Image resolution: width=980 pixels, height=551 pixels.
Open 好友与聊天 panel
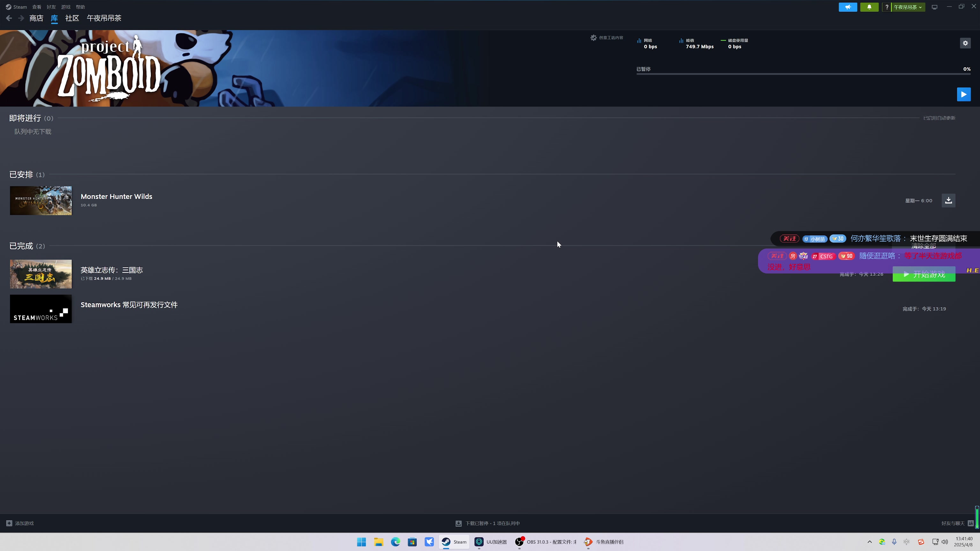(957, 523)
